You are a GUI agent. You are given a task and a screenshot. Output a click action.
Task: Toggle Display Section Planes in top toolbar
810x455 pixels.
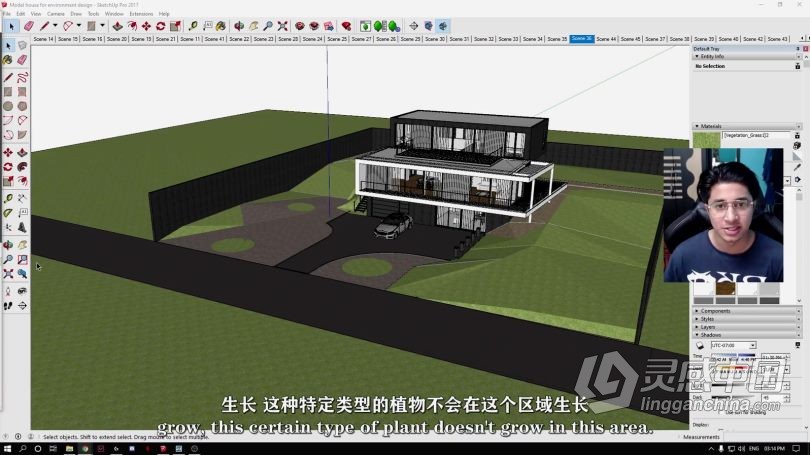point(428,26)
